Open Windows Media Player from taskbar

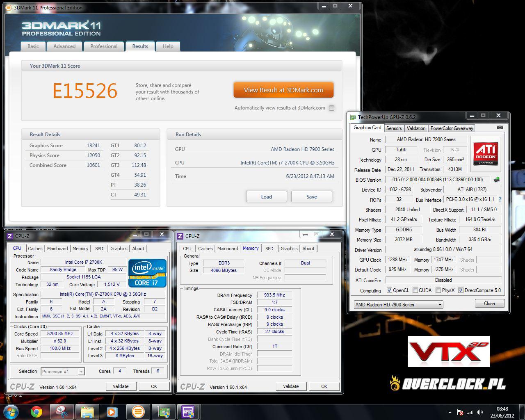pyautogui.click(x=112, y=412)
